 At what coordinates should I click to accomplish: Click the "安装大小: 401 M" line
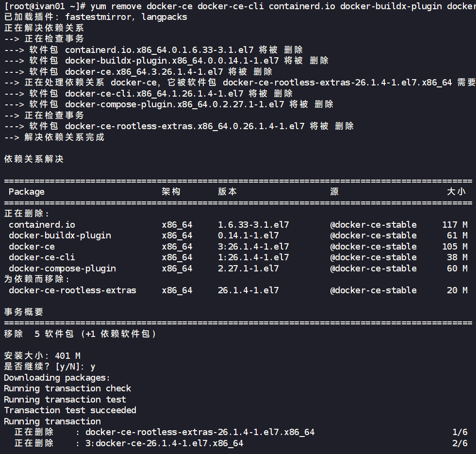pyautogui.click(x=42, y=356)
